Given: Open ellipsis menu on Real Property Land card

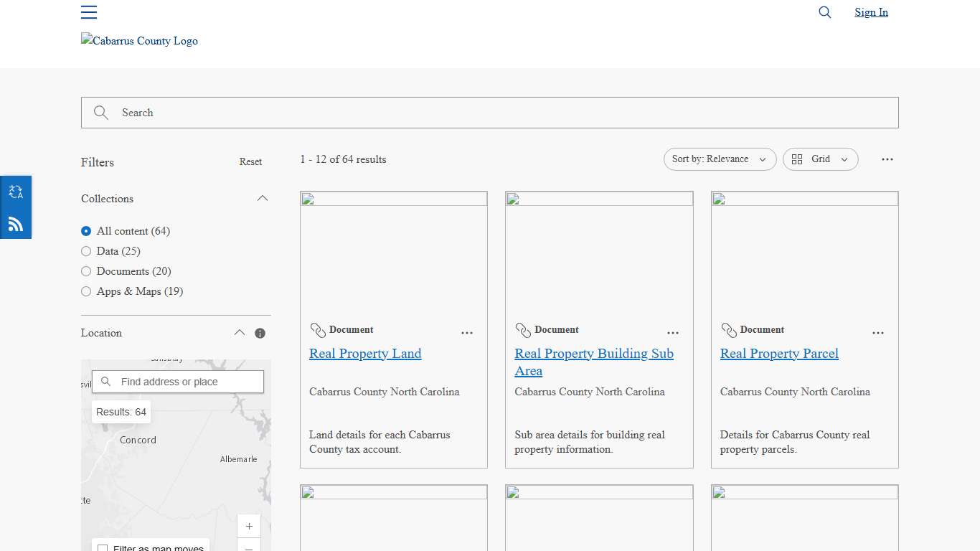Looking at the screenshot, I should [467, 333].
